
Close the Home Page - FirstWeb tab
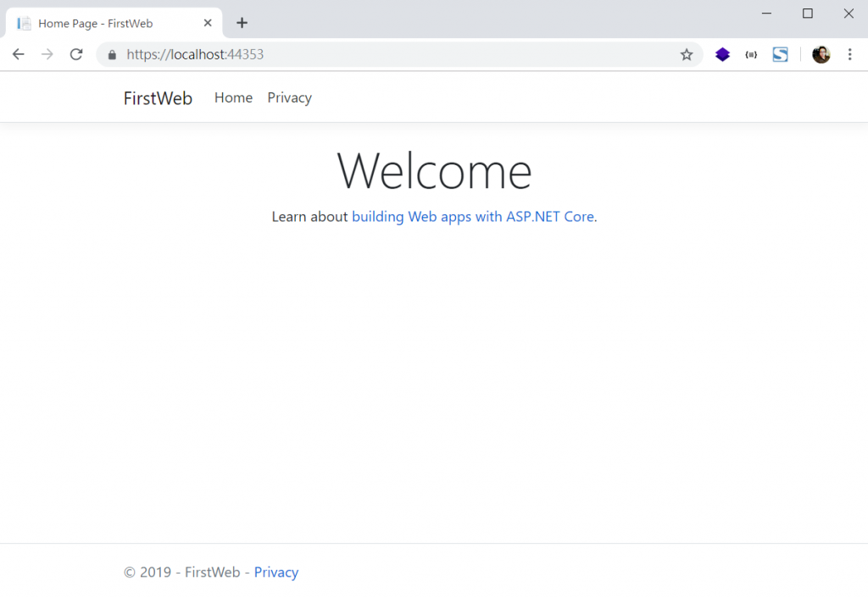[208, 23]
